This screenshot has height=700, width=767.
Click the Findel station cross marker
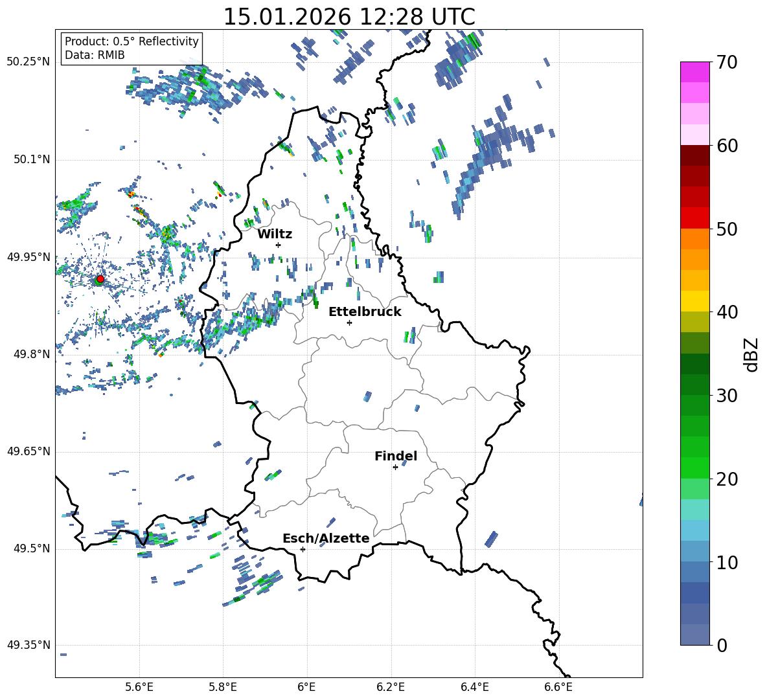[x=395, y=468]
